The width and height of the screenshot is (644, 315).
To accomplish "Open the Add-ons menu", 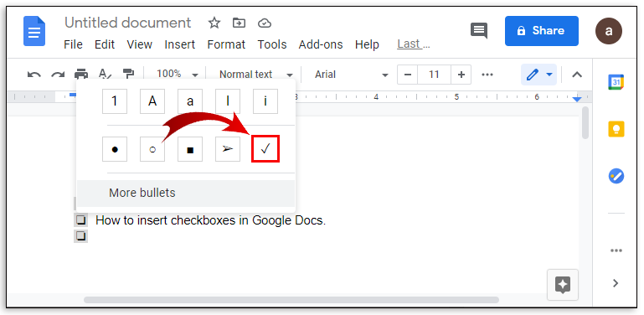I will coord(321,44).
